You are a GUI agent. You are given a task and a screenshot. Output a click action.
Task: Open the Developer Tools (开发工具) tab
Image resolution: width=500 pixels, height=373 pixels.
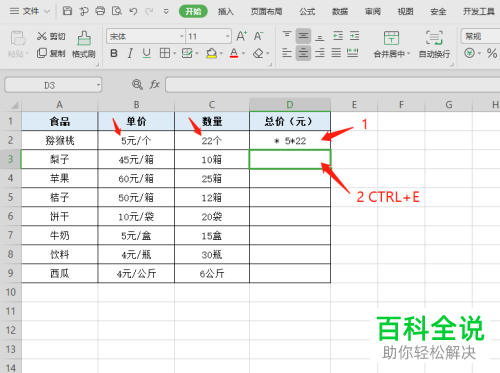(x=479, y=12)
